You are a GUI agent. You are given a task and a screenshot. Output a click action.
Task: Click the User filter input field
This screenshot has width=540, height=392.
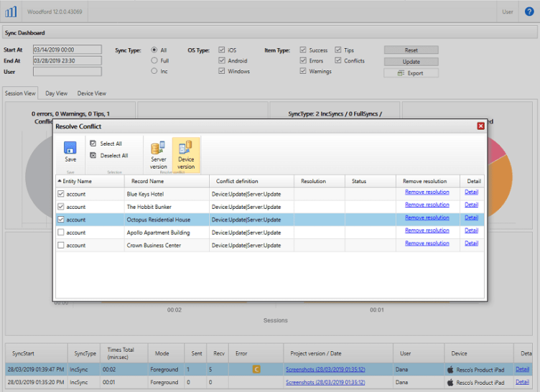[67, 72]
